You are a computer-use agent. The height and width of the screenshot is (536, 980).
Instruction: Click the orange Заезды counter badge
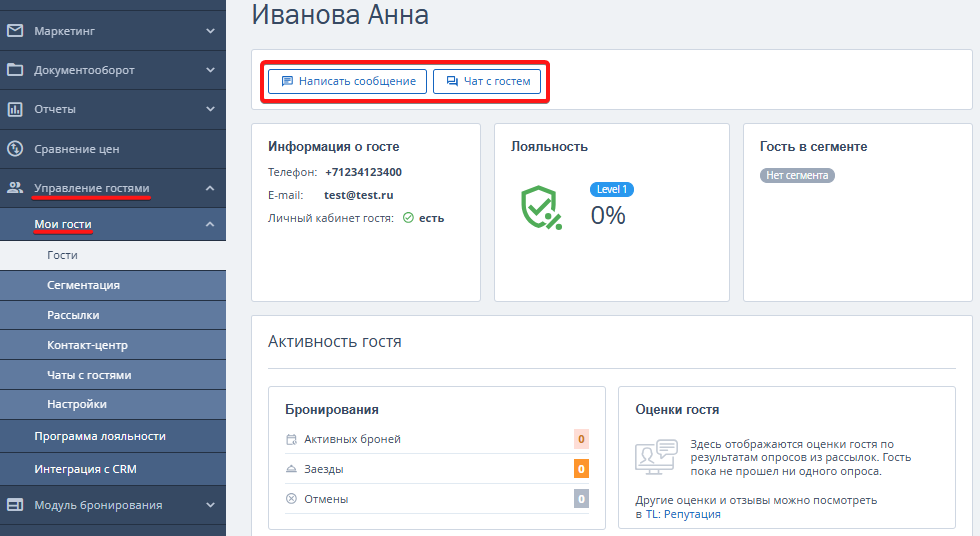[x=581, y=469]
